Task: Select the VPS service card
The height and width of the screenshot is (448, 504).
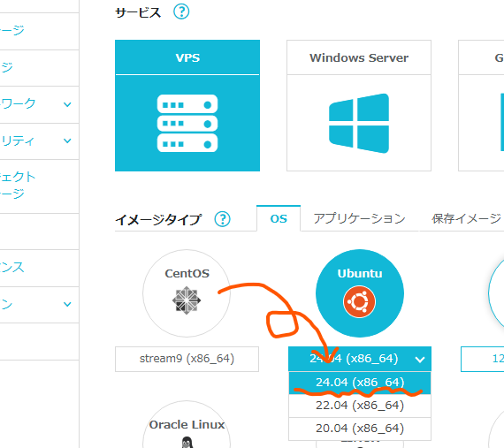Action: tap(187, 106)
